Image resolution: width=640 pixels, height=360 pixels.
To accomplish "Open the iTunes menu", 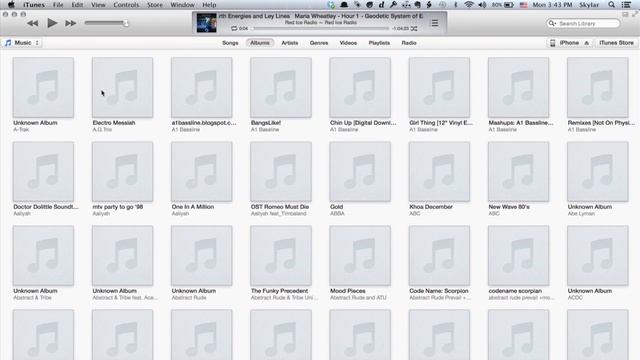I will (33, 5).
